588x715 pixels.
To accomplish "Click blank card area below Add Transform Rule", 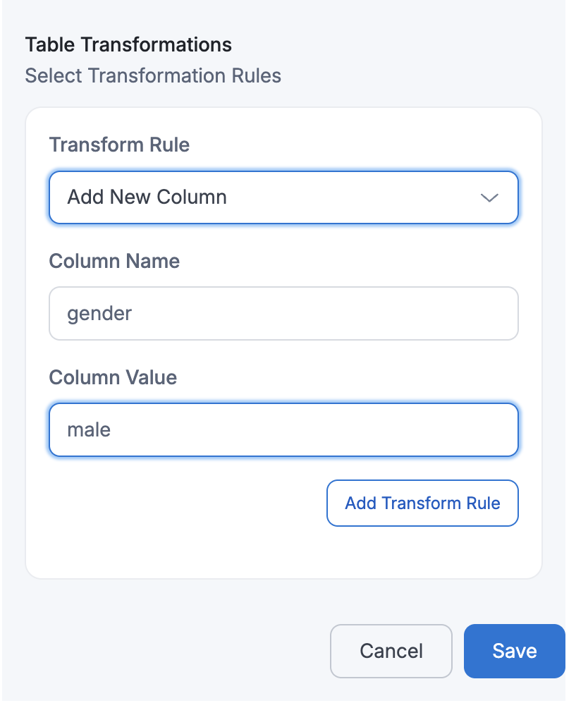I will click(283, 554).
